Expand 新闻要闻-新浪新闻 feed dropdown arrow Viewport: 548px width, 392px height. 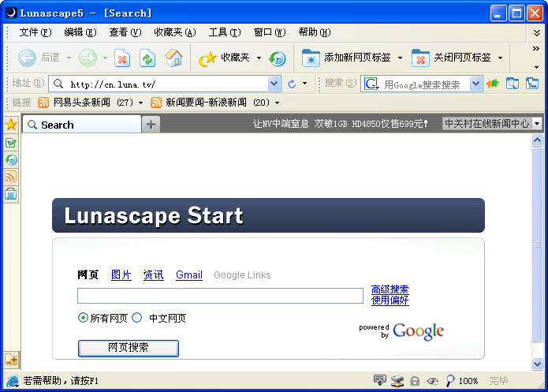tap(277, 103)
